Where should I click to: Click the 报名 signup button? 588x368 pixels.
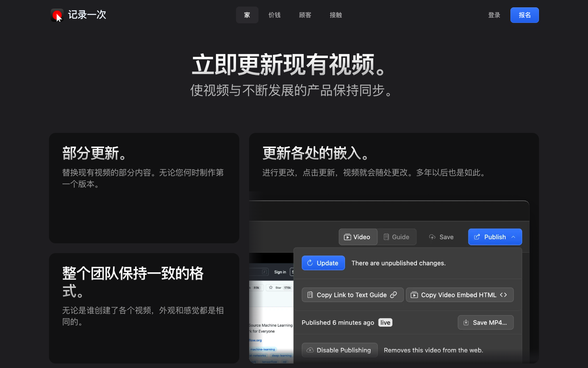pyautogui.click(x=524, y=15)
